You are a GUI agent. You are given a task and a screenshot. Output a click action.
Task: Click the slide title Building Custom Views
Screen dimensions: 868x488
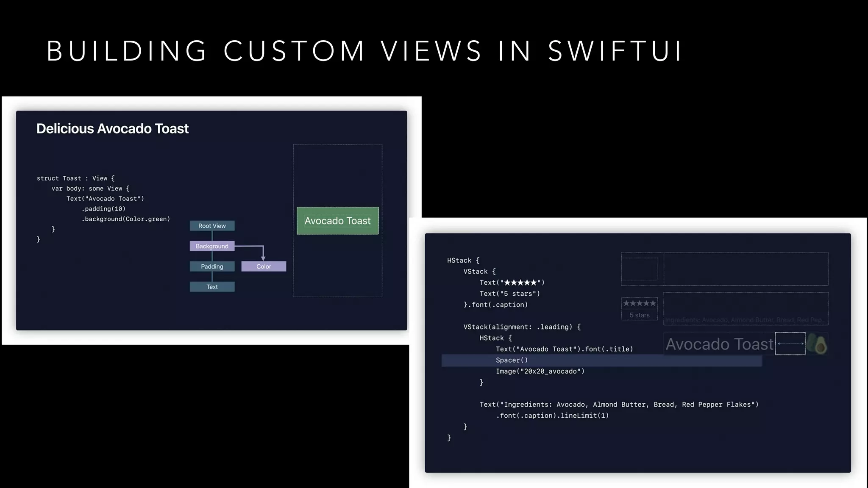pyautogui.click(x=364, y=51)
